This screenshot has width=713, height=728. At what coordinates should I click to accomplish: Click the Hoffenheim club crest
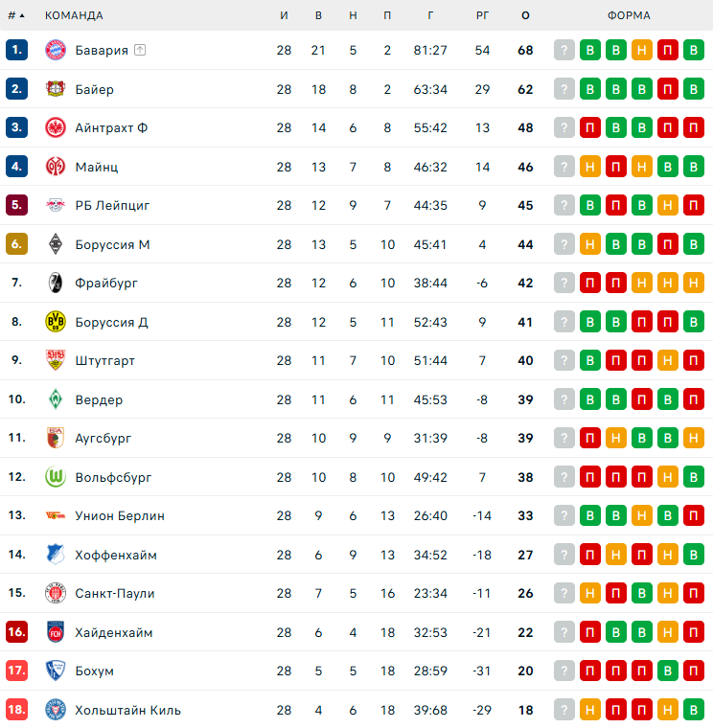point(56,555)
